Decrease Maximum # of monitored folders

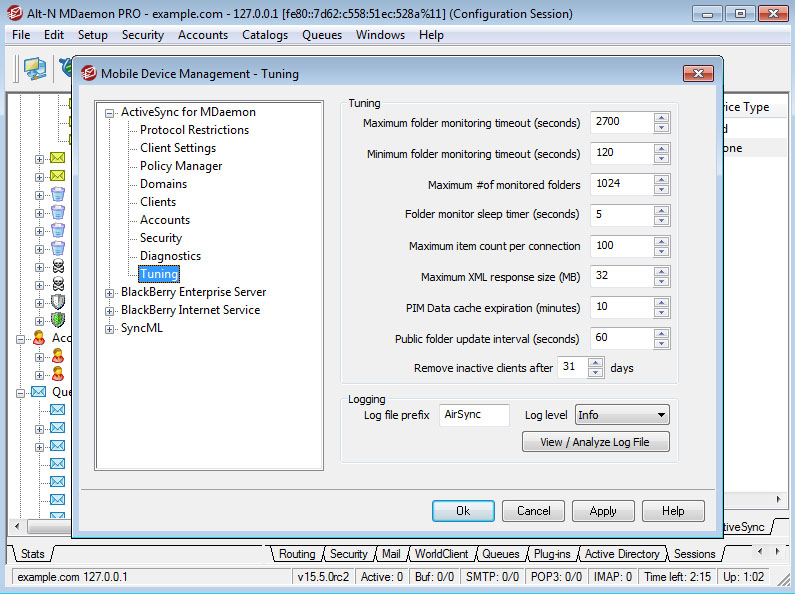pos(661,190)
